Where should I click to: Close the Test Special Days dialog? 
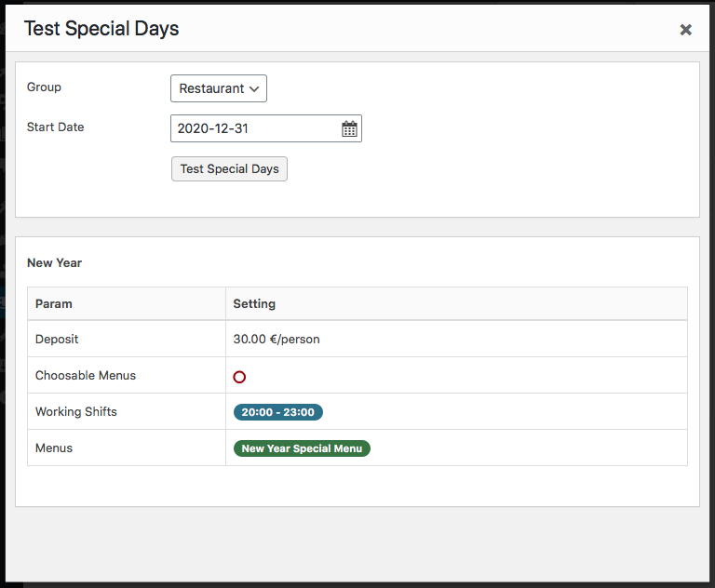pyautogui.click(x=685, y=30)
